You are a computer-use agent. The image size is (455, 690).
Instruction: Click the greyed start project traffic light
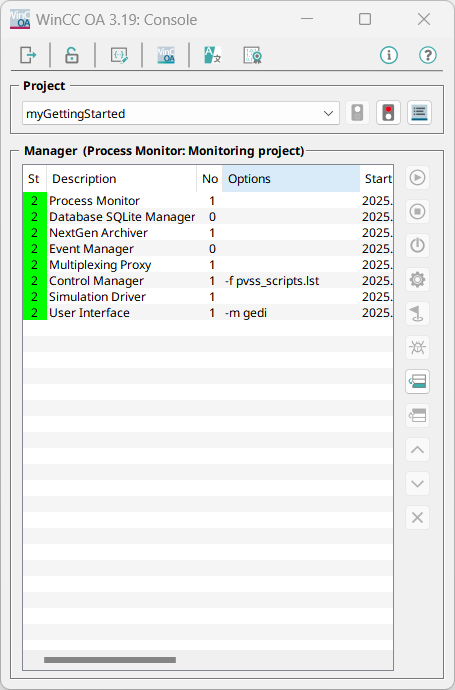point(357,113)
